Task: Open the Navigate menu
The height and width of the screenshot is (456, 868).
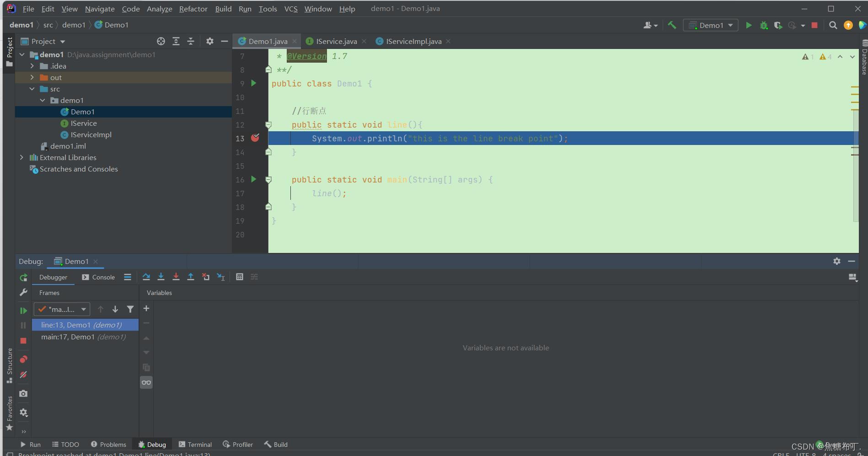Action: coord(100,9)
